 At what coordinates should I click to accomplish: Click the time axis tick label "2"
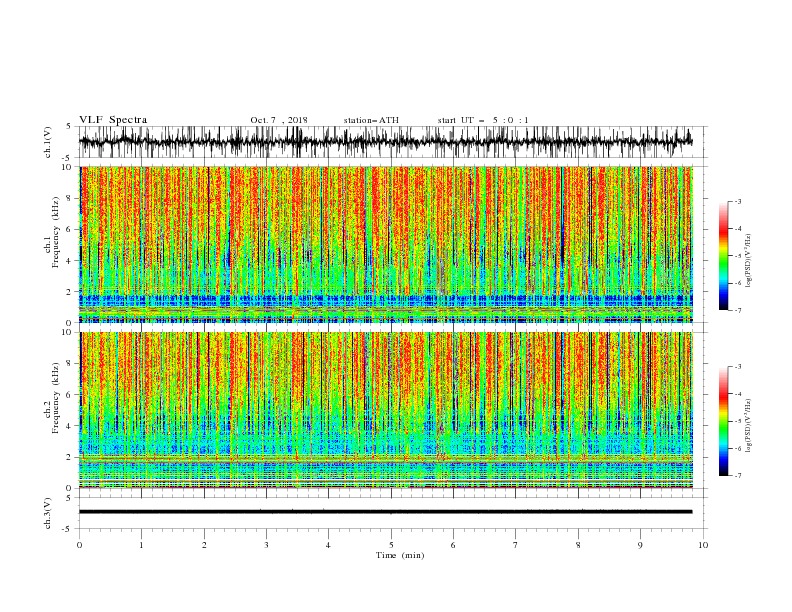[x=204, y=545]
